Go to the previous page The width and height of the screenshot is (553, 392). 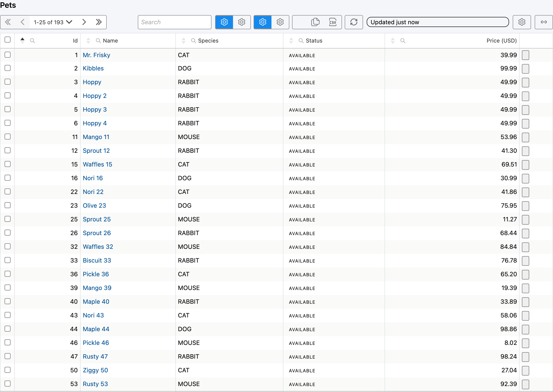click(x=22, y=22)
